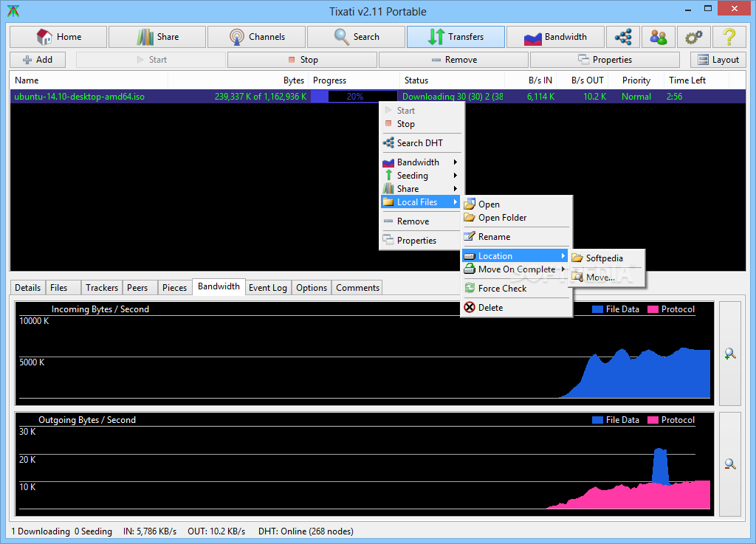Click the DHT network nodes icon
The height and width of the screenshot is (544, 756).
pyautogui.click(x=623, y=37)
